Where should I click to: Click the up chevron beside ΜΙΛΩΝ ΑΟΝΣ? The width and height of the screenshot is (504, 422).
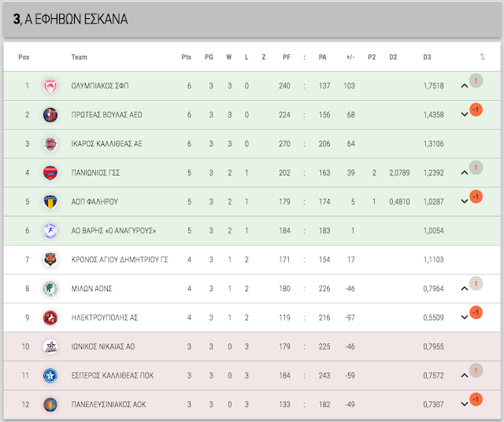pos(464,289)
